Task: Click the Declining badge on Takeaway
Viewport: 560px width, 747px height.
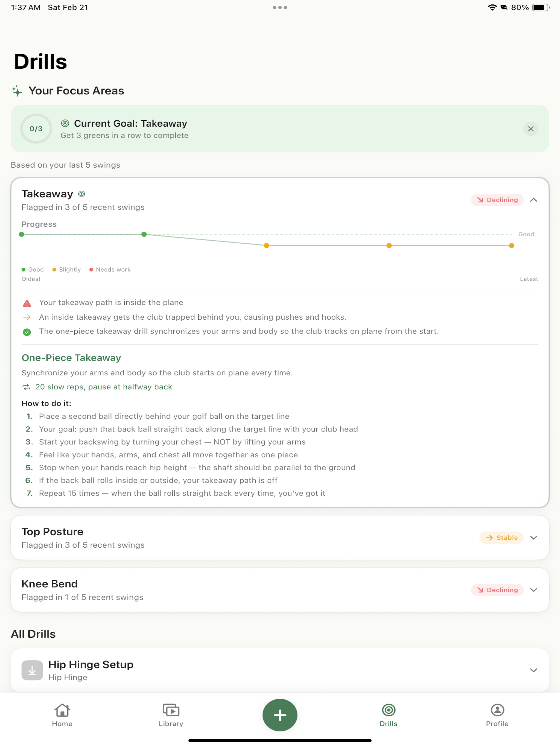Action: [497, 200]
